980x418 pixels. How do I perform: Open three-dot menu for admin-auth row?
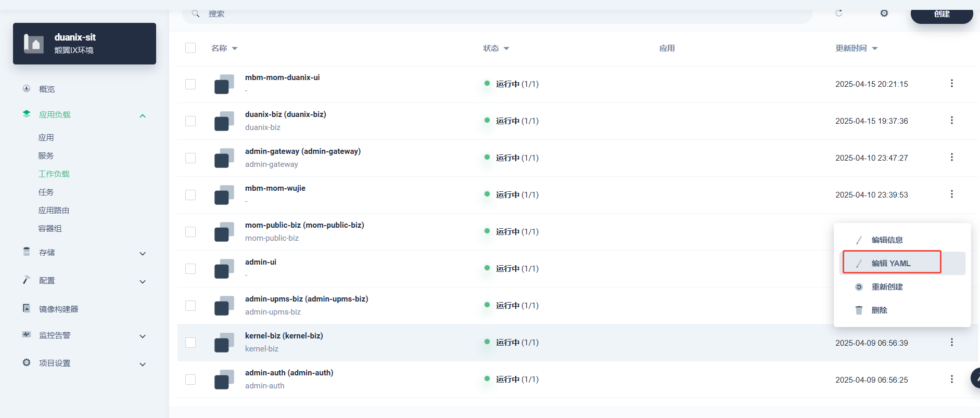coord(951,379)
